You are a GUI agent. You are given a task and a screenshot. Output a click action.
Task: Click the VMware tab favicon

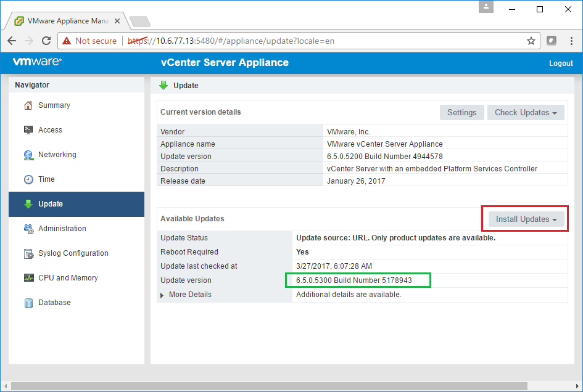19,21
